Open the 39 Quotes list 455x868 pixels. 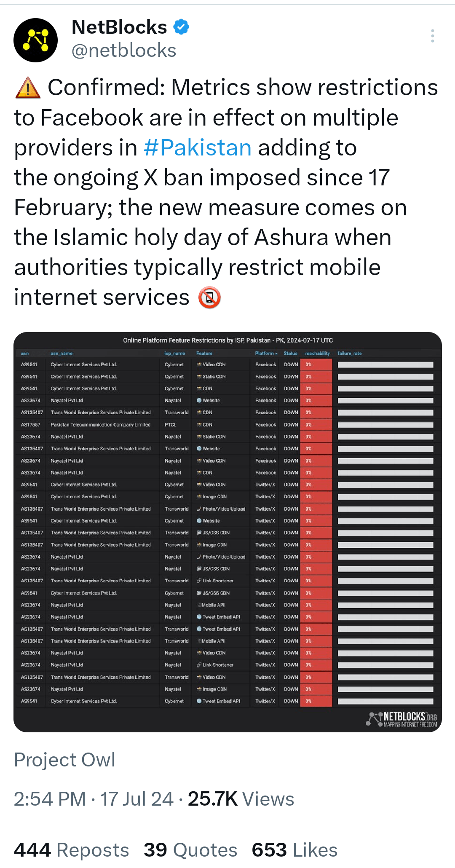coord(190,850)
